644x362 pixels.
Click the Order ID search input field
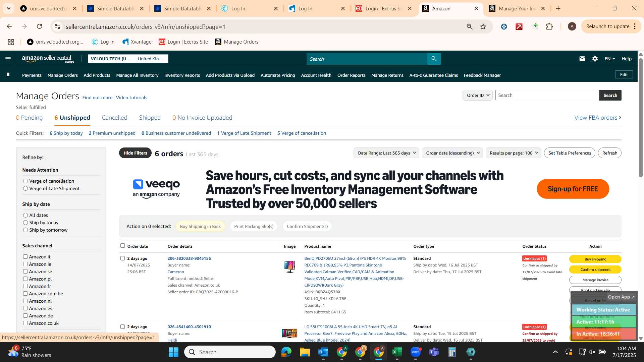pyautogui.click(x=547, y=95)
